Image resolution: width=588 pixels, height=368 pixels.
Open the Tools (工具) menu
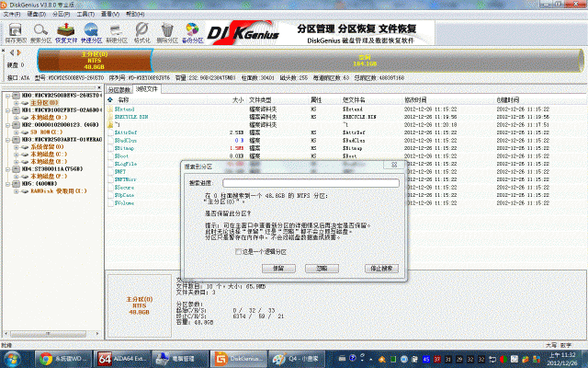point(85,14)
